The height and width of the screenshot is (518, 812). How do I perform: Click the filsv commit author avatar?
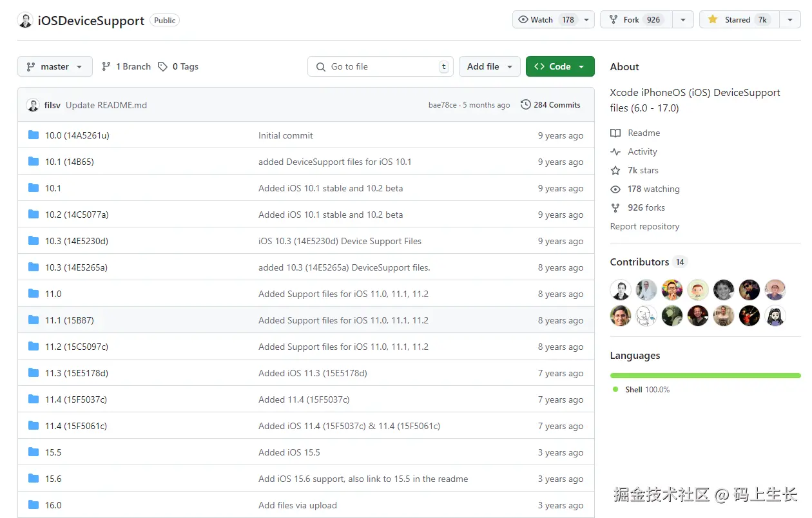33,105
